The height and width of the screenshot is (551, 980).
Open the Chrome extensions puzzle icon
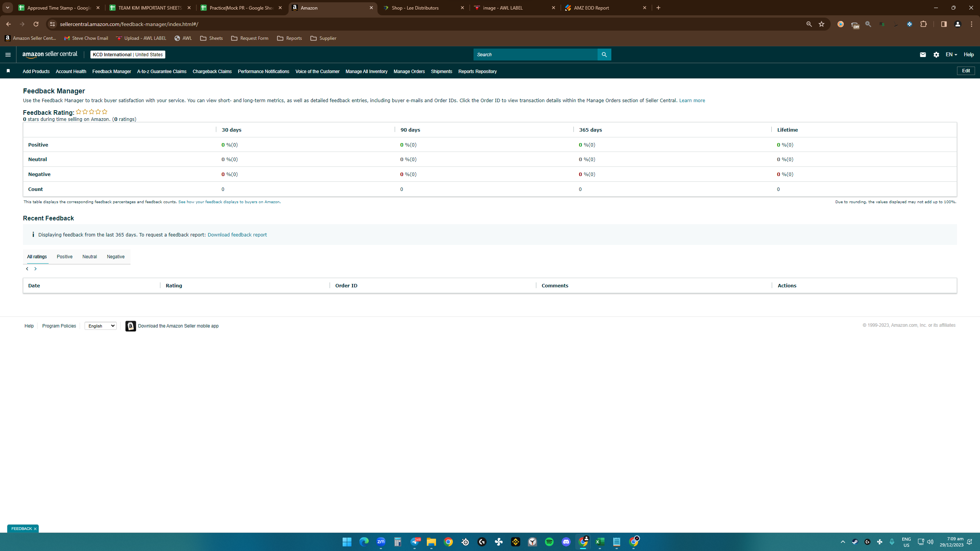click(x=924, y=24)
